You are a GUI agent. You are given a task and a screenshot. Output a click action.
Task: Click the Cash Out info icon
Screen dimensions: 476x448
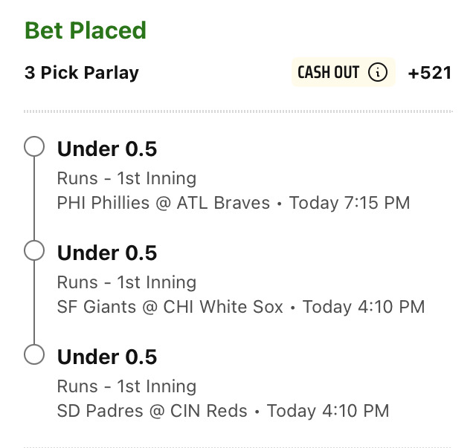pyautogui.click(x=378, y=73)
